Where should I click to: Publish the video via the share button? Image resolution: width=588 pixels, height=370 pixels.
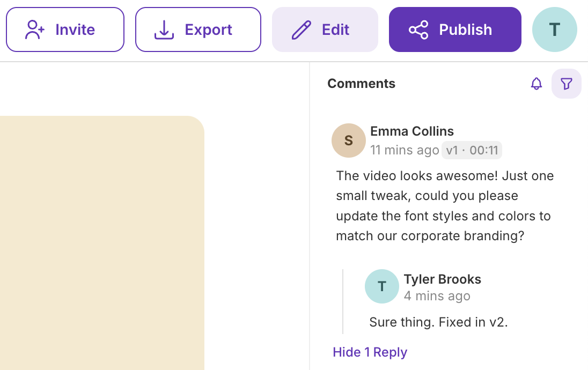pyautogui.click(x=454, y=29)
